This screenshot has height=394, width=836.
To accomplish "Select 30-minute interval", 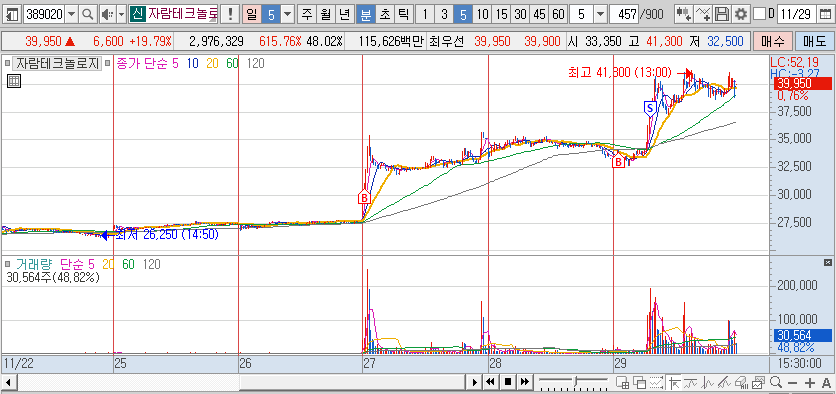I will point(520,14).
